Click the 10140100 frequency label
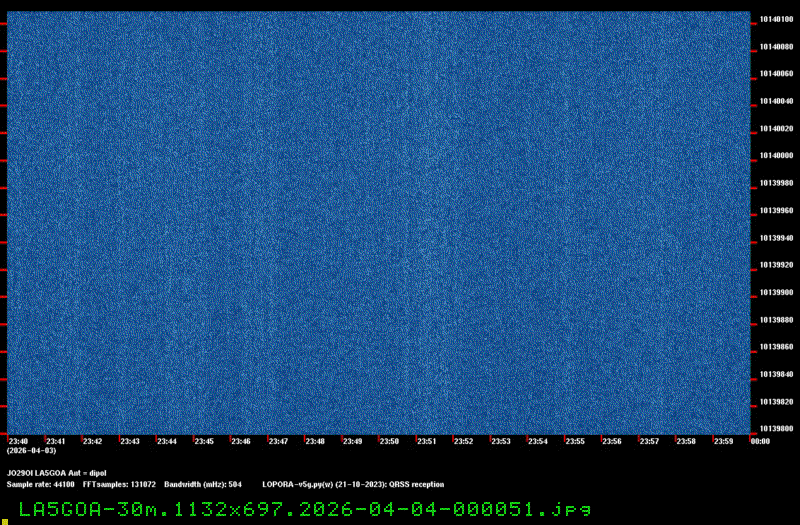 tap(777, 19)
